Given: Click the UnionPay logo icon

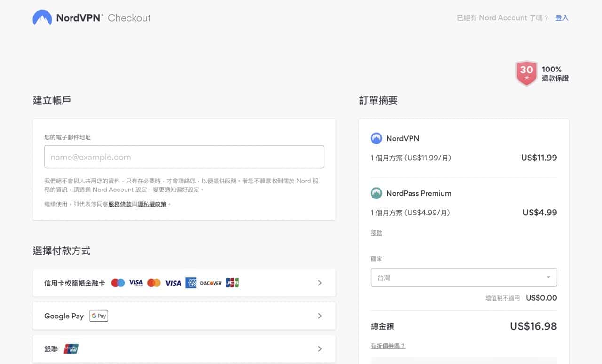Looking at the screenshot, I should (71, 349).
